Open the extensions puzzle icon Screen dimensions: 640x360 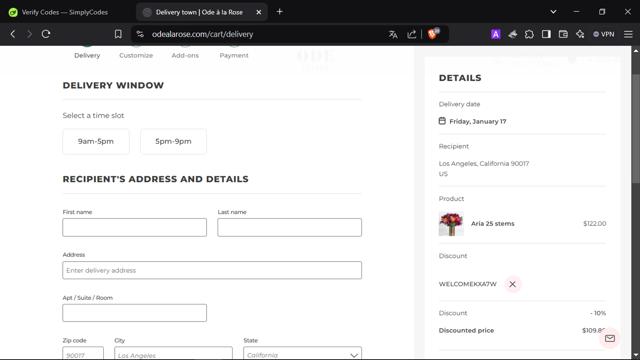tap(529, 34)
